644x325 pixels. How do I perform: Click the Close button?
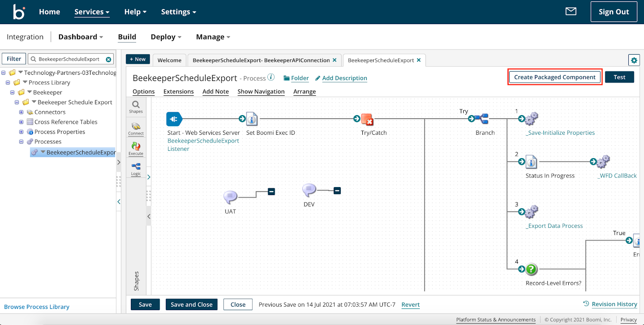point(238,304)
